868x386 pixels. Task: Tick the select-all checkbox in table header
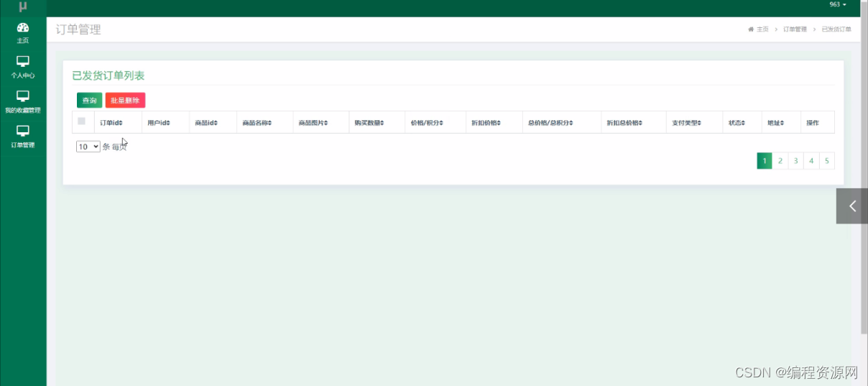[81, 121]
